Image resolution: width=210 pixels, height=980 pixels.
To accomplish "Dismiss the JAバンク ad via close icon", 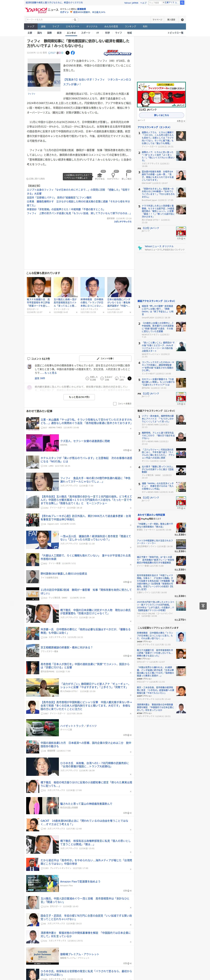I will (184, 121).
